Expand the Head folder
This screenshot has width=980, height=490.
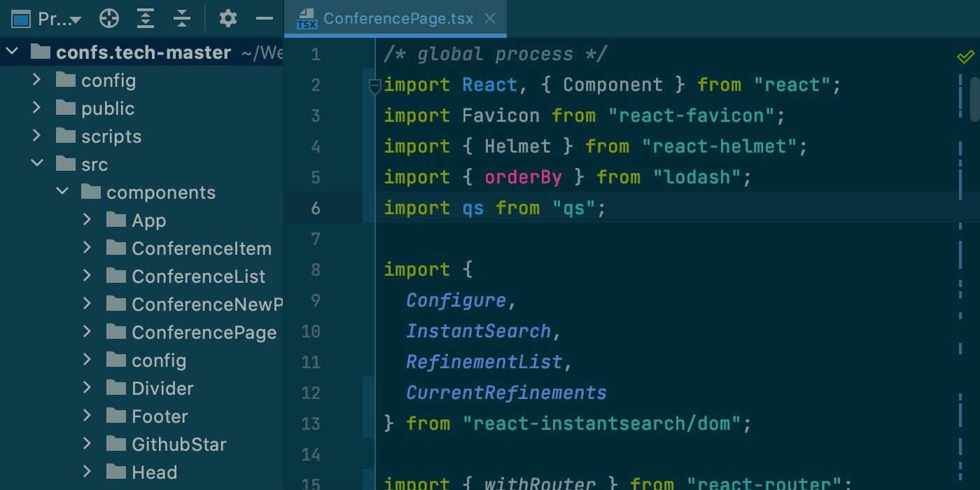[x=87, y=472]
